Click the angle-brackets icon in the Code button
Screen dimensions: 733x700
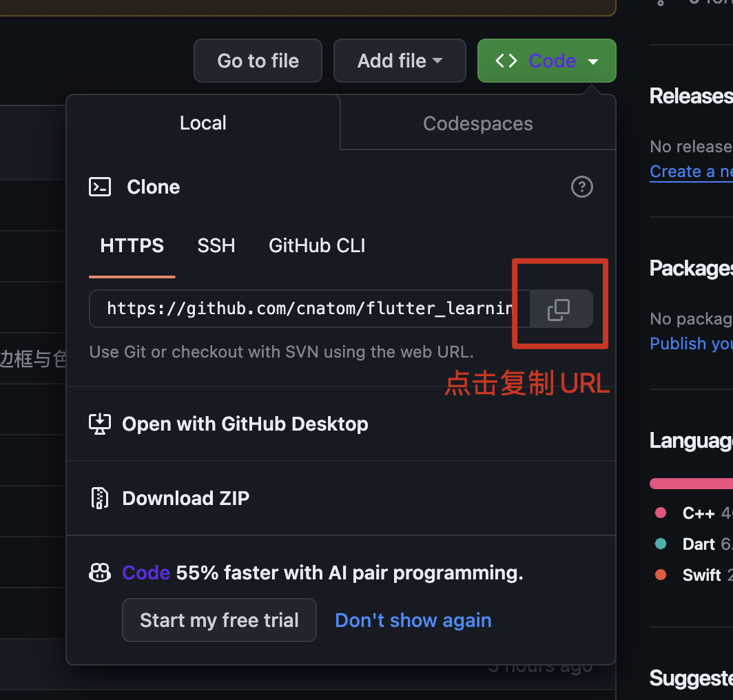pyautogui.click(x=506, y=61)
